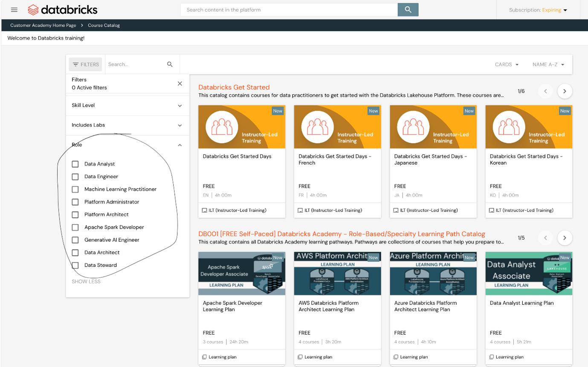Viewport: 588px width, 367px height.
Task: Click Learning plan icon under AWS Databricks Platform Architect
Action: [x=300, y=357]
